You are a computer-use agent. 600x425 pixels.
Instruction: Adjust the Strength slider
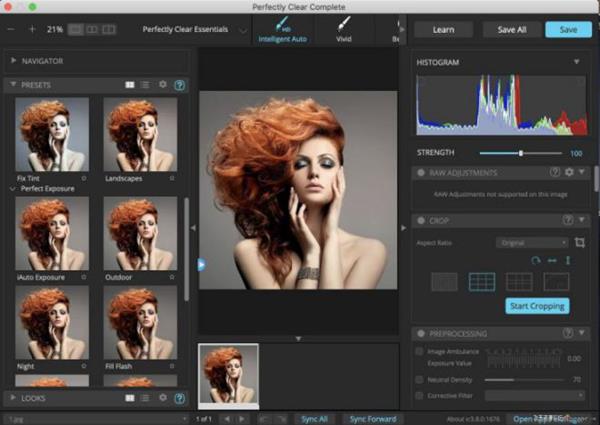(521, 153)
